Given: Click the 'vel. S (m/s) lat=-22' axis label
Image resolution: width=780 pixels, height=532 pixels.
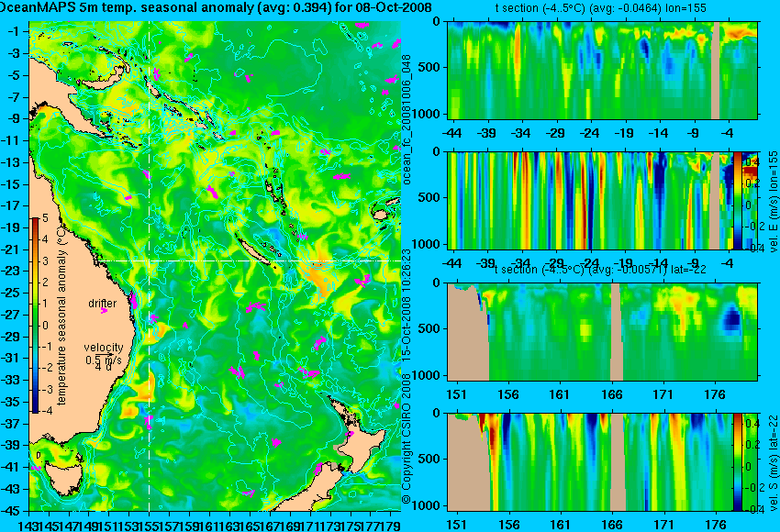Looking at the screenshot, I should pos(774,462).
